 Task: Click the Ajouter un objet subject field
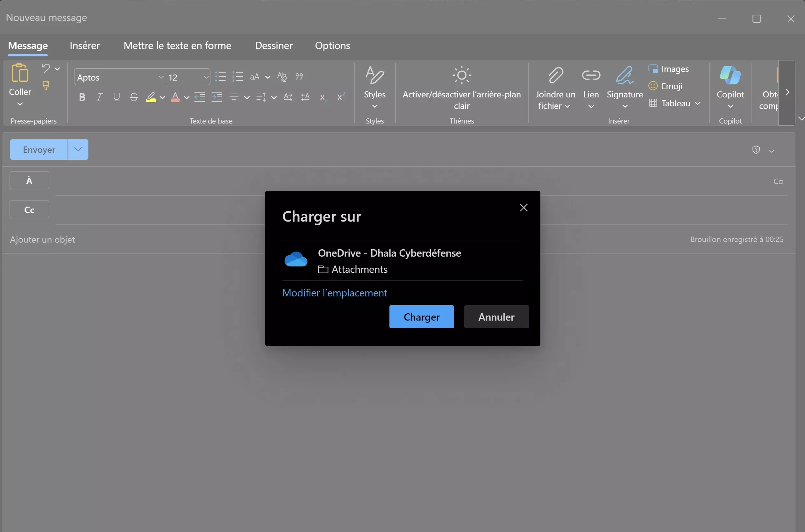pos(43,239)
